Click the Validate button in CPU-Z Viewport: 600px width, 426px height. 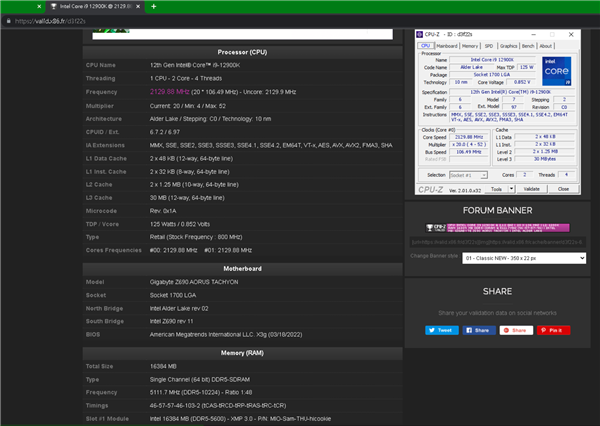click(x=532, y=189)
